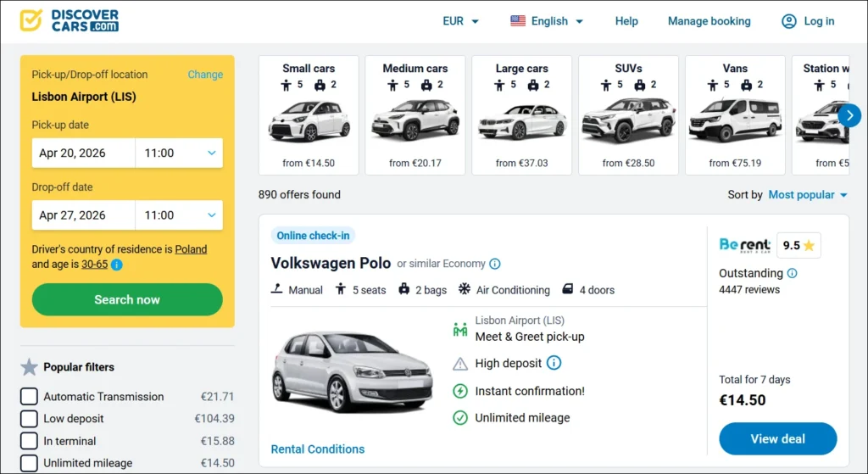This screenshot has height=474, width=868.
Task: Click the Volkswagen Polo title
Action: [x=331, y=263]
